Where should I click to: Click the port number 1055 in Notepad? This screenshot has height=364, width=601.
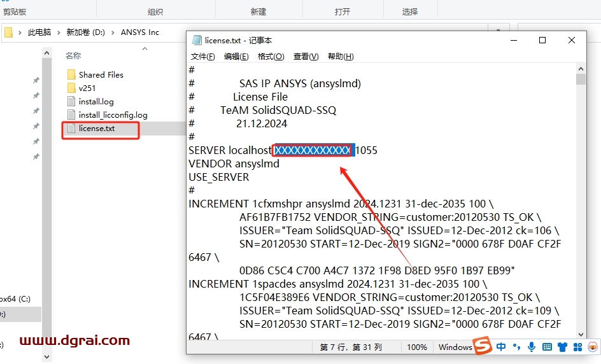366,150
